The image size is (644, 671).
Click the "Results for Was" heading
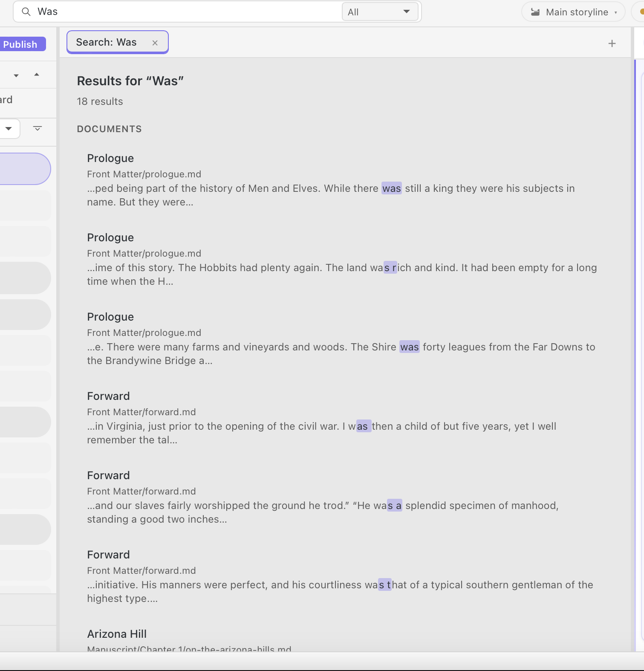(x=130, y=81)
